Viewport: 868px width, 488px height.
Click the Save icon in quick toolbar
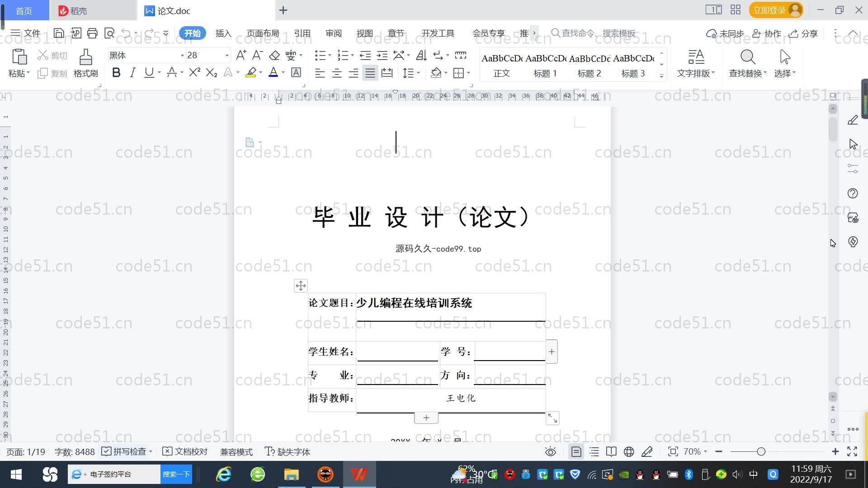tap(59, 33)
